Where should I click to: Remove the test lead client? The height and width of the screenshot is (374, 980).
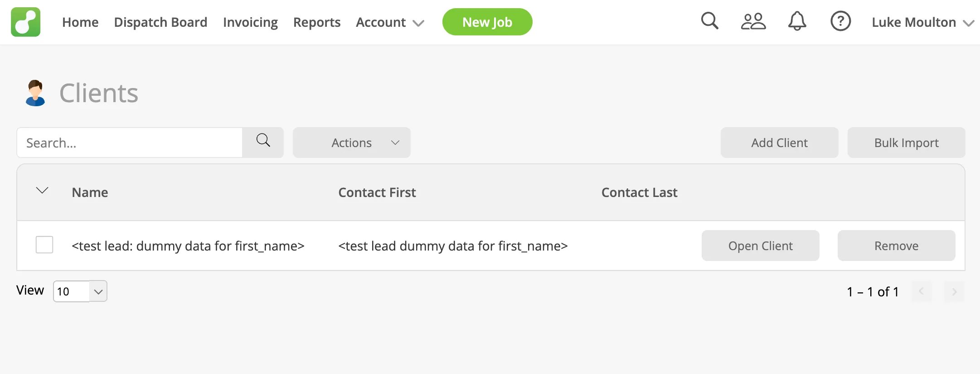897,246
